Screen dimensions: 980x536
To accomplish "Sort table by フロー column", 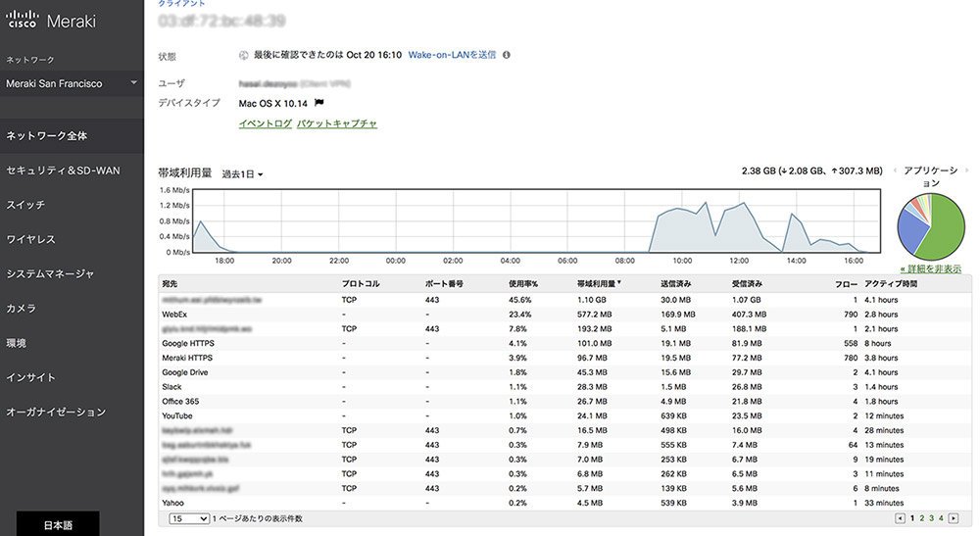I will click(847, 283).
